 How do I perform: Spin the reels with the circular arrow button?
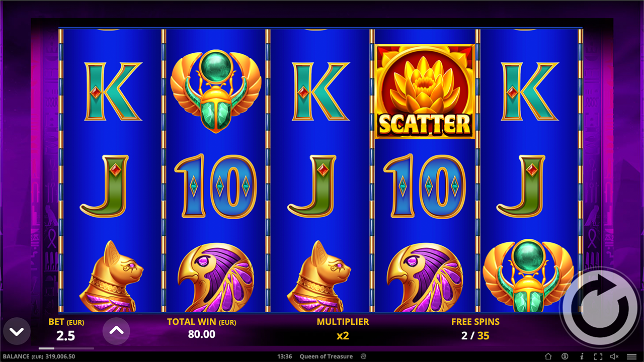tap(602, 307)
